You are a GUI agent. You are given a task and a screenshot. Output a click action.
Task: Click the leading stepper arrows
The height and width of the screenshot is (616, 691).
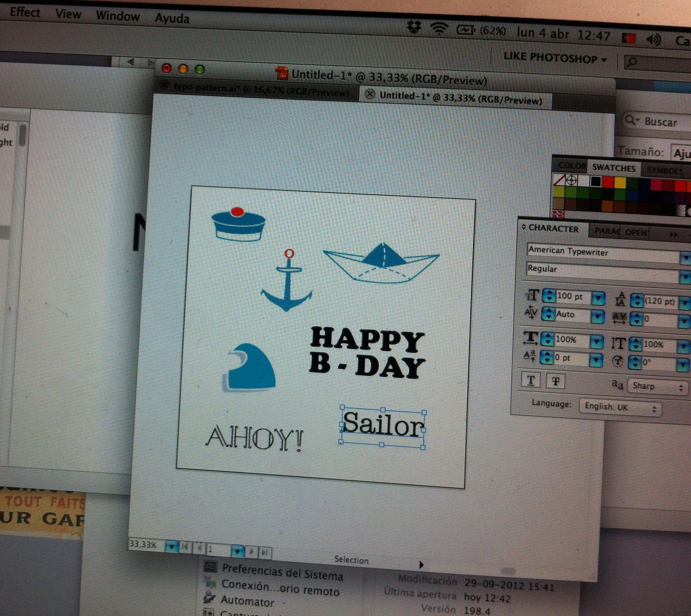(637, 301)
